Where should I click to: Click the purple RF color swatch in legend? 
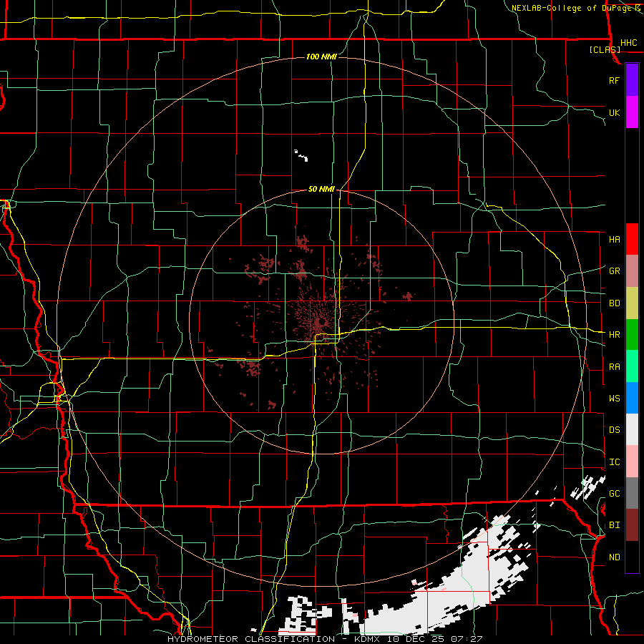(x=632, y=80)
